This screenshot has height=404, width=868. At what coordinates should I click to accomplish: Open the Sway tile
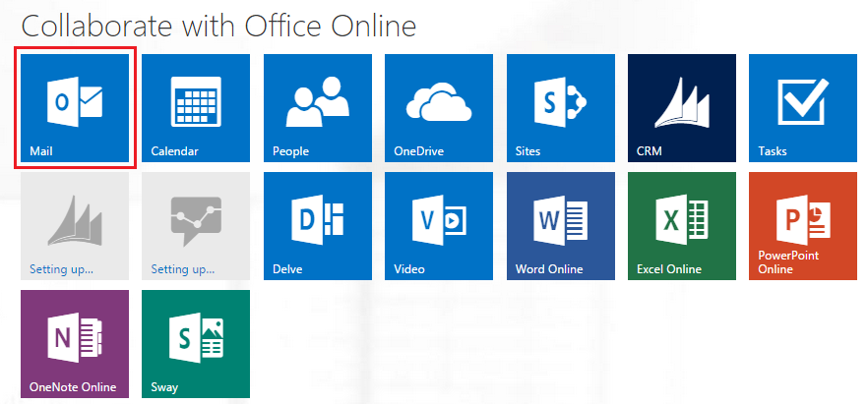pyautogui.click(x=196, y=344)
